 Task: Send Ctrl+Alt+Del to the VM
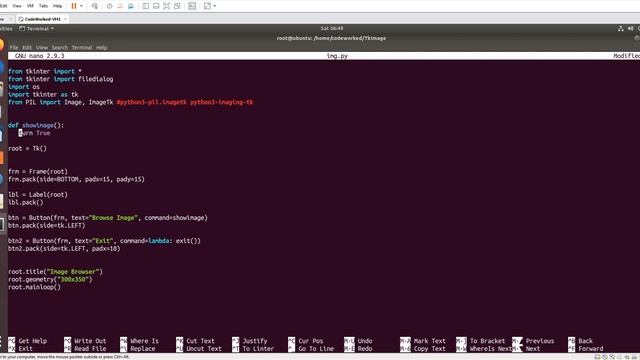(x=95, y=6)
